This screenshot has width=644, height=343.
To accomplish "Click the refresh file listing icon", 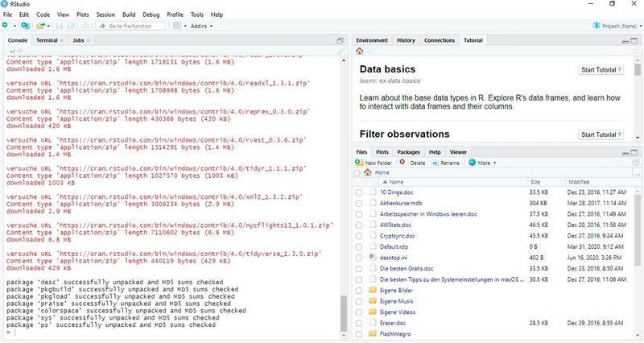I will (x=636, y=163).
